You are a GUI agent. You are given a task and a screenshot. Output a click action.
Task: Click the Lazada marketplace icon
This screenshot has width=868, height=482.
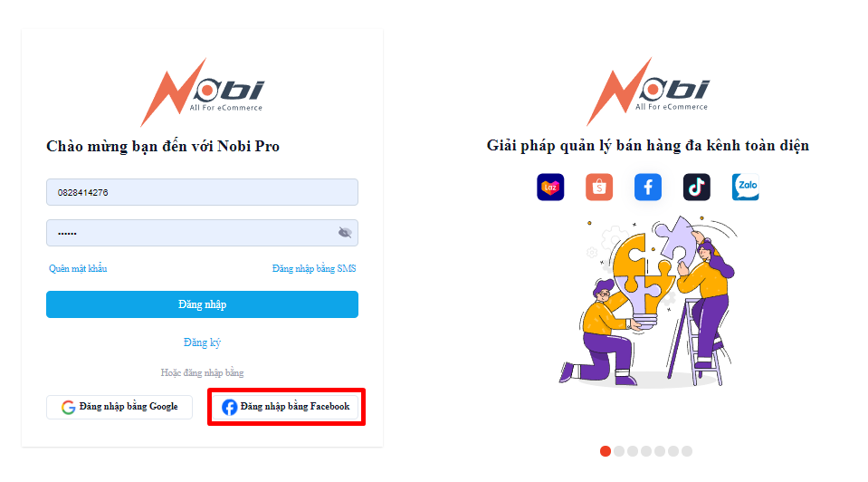click(550, 188)
